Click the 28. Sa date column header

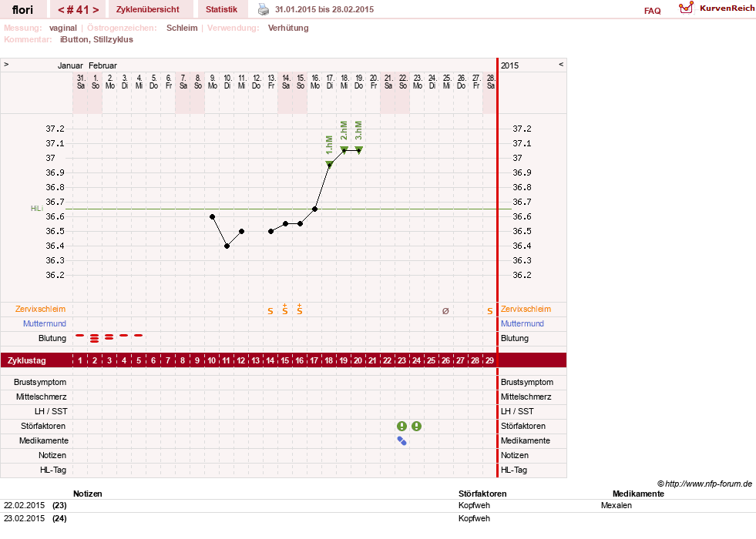pos(490,82)
